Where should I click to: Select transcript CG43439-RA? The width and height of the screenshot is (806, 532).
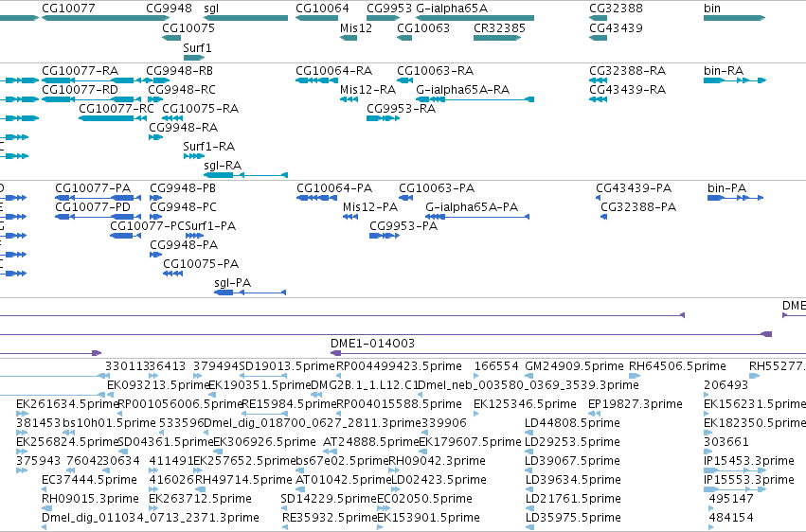tap(598, 99)
